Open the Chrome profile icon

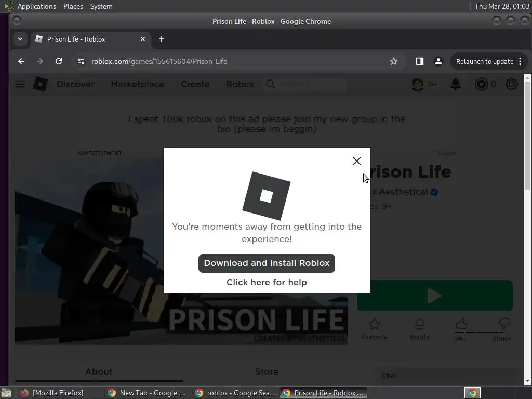(438, 61)
